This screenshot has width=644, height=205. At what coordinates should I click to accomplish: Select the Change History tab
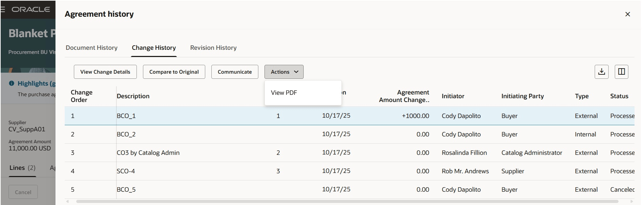154,48
